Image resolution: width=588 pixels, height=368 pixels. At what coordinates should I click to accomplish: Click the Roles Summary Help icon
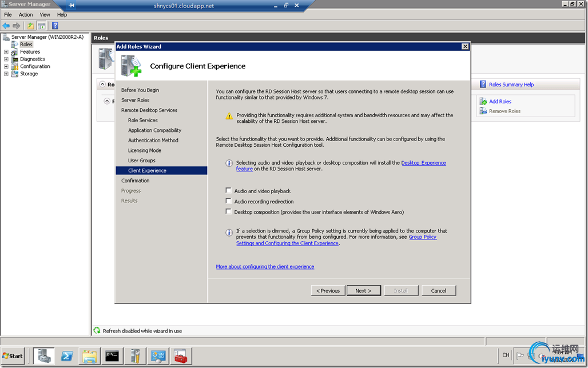tap(483, 85)
